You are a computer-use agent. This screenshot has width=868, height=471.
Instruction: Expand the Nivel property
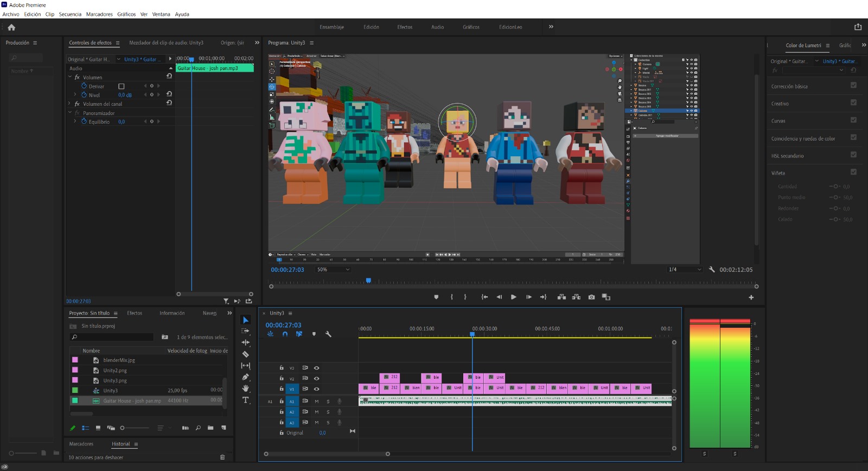coord(75,94)
